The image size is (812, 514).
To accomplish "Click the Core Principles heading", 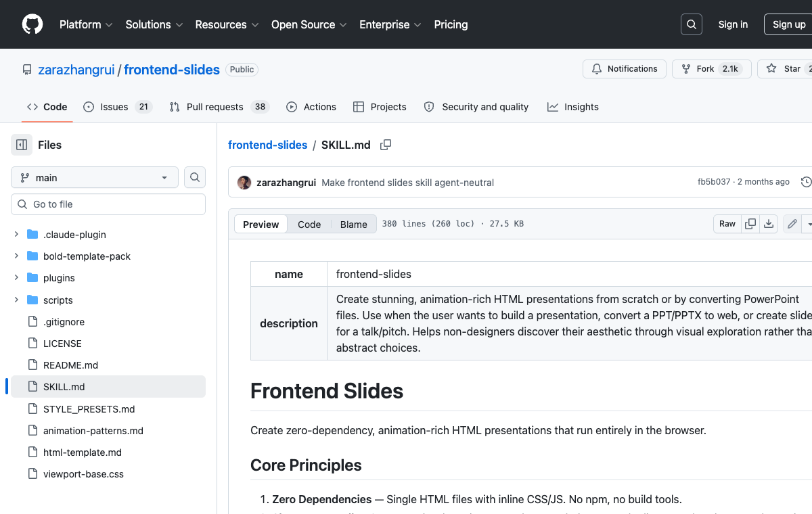I will (x=306, y=465).
